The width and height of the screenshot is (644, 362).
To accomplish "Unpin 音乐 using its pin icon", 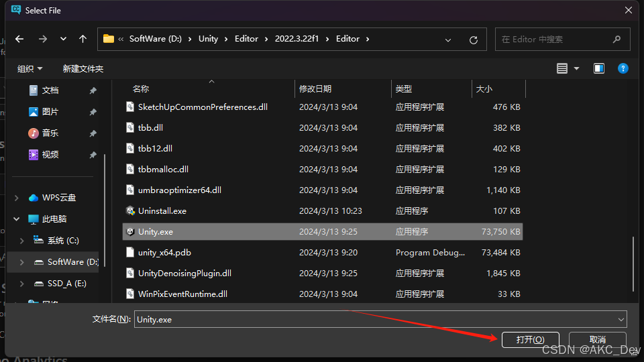I will click(93, 133).
